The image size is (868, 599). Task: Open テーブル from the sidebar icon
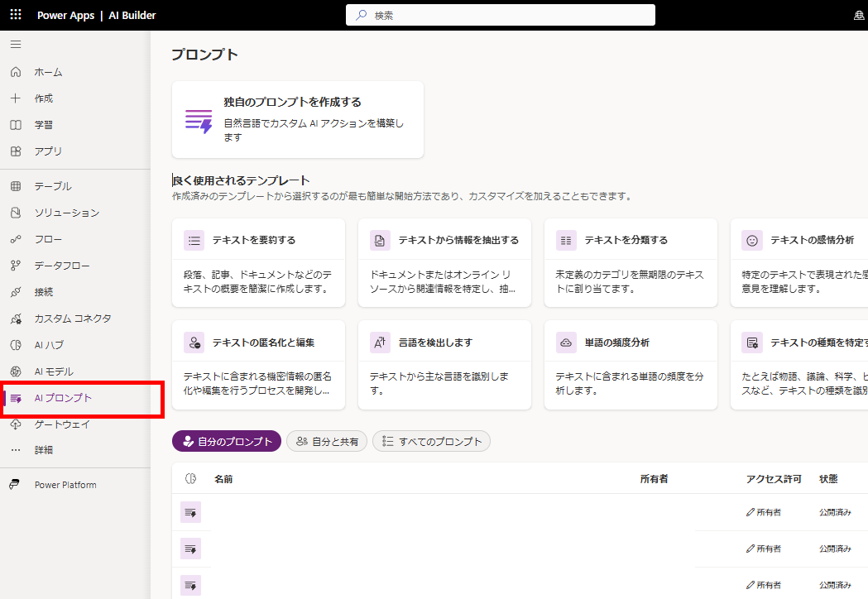tap(15, 185)
